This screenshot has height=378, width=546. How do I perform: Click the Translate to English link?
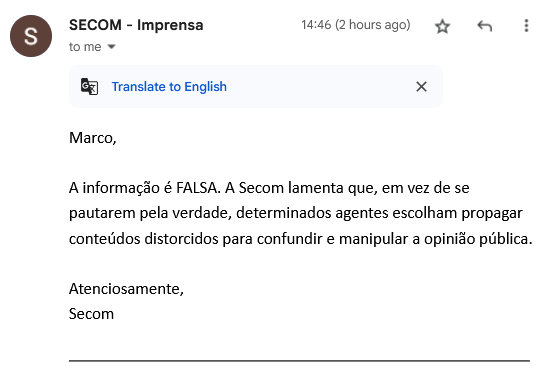pos(169,87)
